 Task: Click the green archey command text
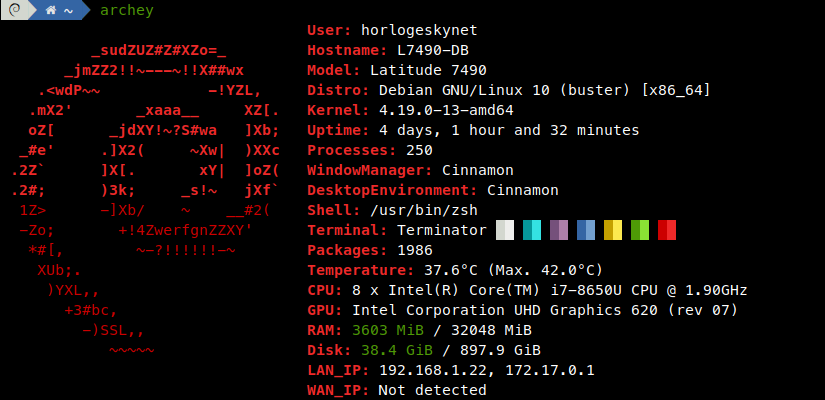[x=127, y=10]
